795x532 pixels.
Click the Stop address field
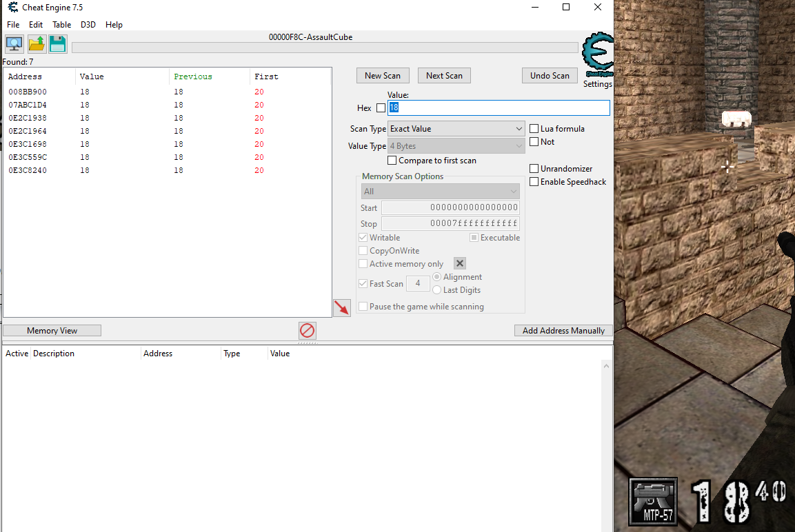coord(450,223)
